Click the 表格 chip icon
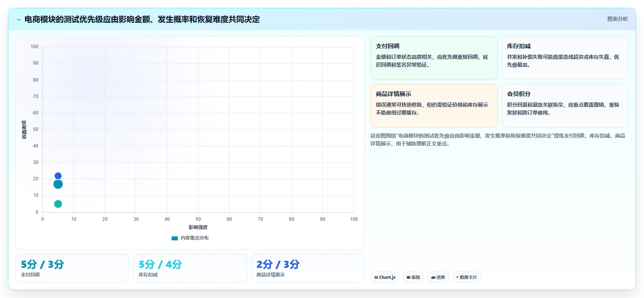Image resolution: width=644 pixels, height=298 pixels. (x=408, y=277)
